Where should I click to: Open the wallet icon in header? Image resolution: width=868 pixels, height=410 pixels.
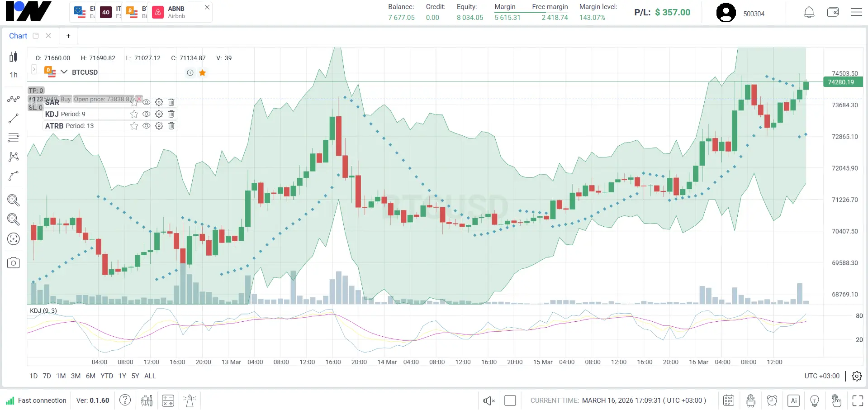[833, 13]
